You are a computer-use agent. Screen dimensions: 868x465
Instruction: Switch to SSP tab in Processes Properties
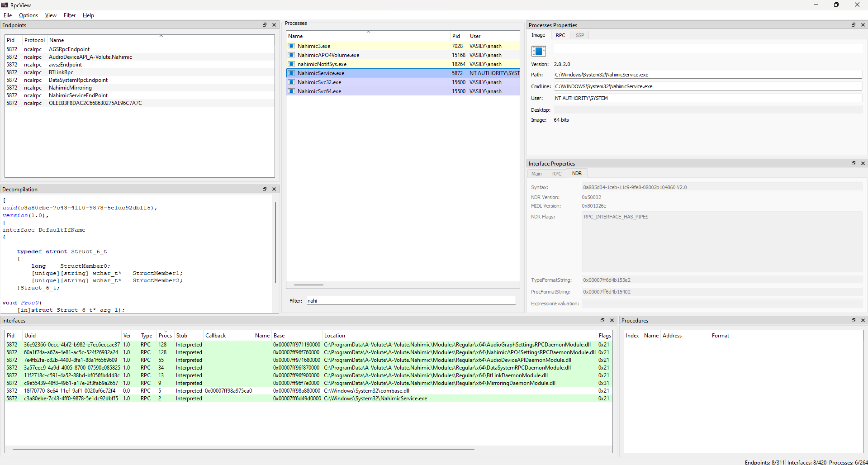(x=579, y=35)
